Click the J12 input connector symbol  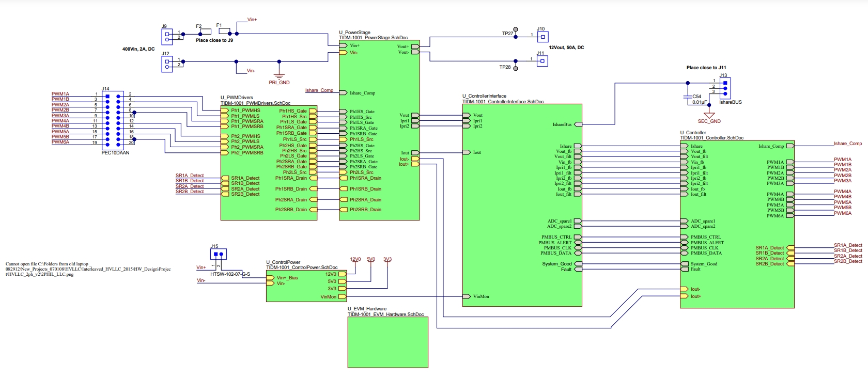click(x=167, y=64)
